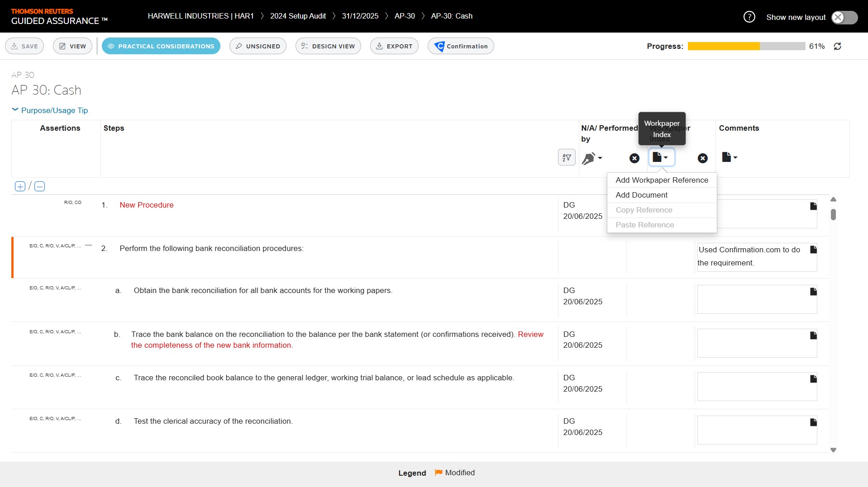The image size is (868, 487).
Task: Toggle the Unsigned sign-off status button
Action: point(258,46)
